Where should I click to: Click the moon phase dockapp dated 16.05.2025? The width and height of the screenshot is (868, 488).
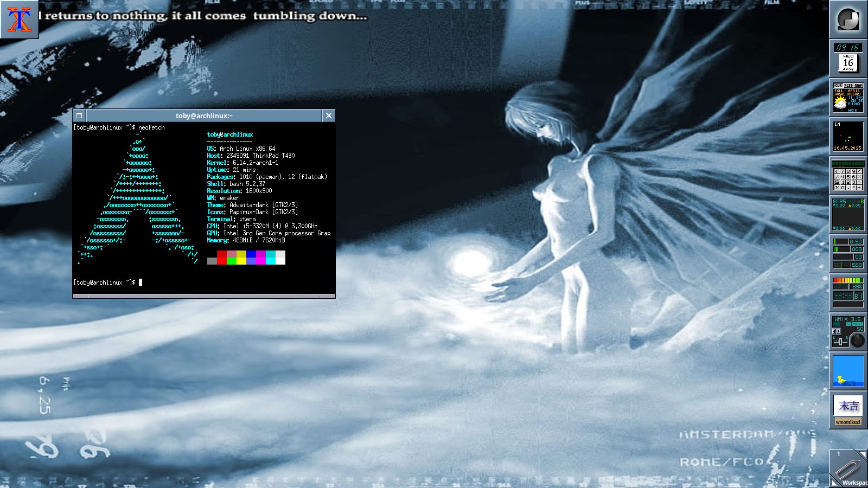(x=848, y=136)
